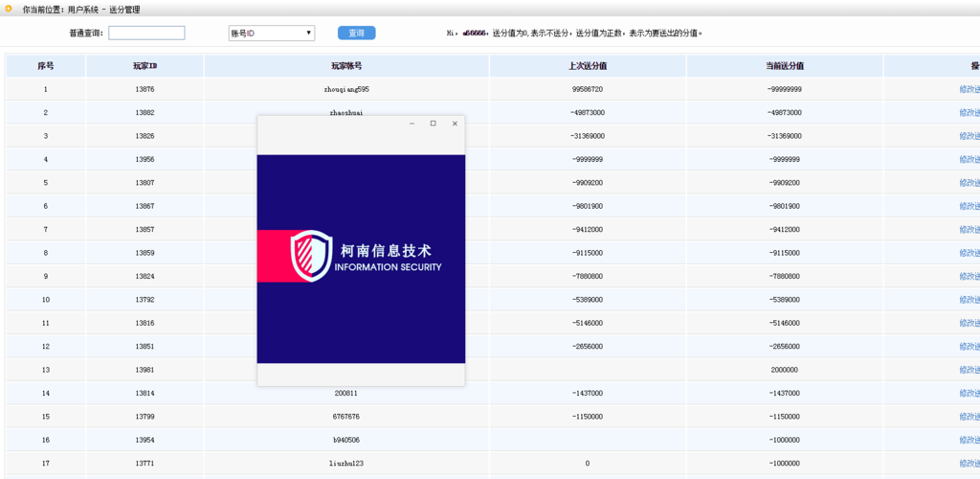The image size is (980, 479).
Task: Close the popup splash window
Action: coord(455,124)
